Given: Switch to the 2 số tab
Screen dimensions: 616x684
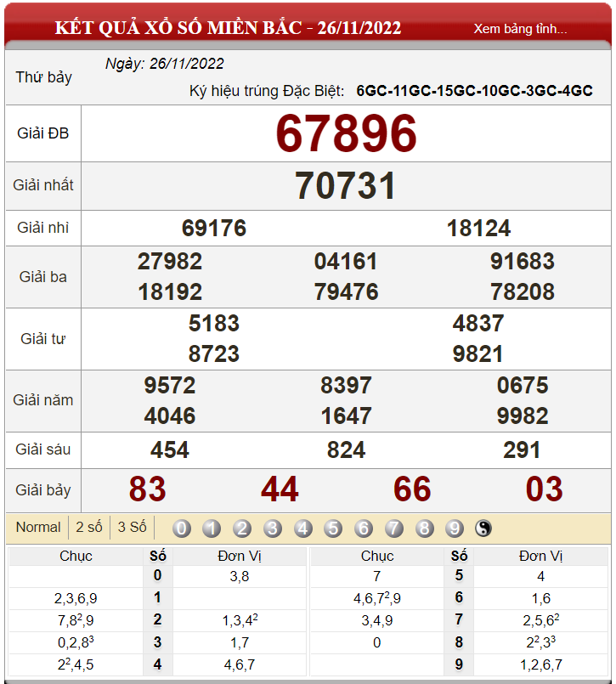Looking at the screenshot, I should [89, 527].
